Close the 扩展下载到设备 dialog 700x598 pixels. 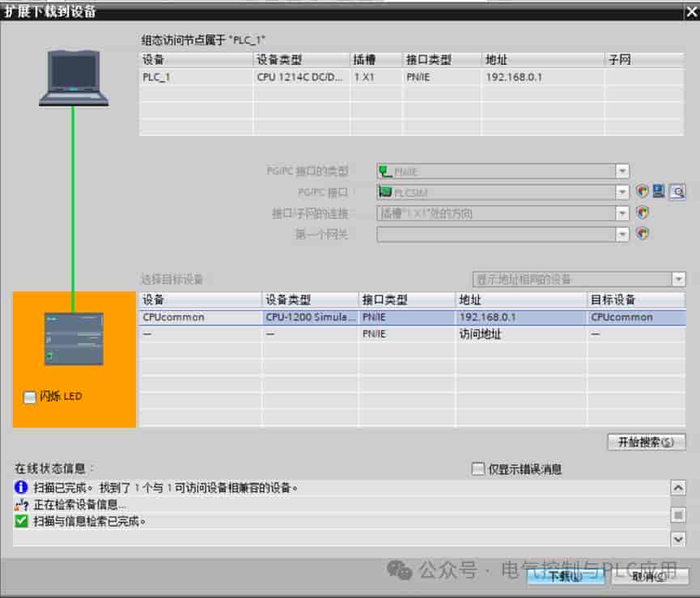click(x=692, y=11)
